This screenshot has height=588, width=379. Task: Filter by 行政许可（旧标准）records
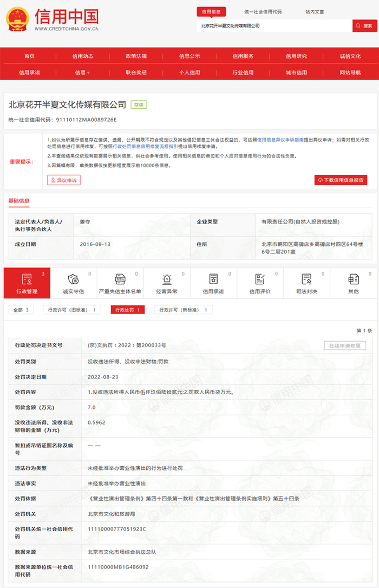pyautogui.click(x=71, y=310)
